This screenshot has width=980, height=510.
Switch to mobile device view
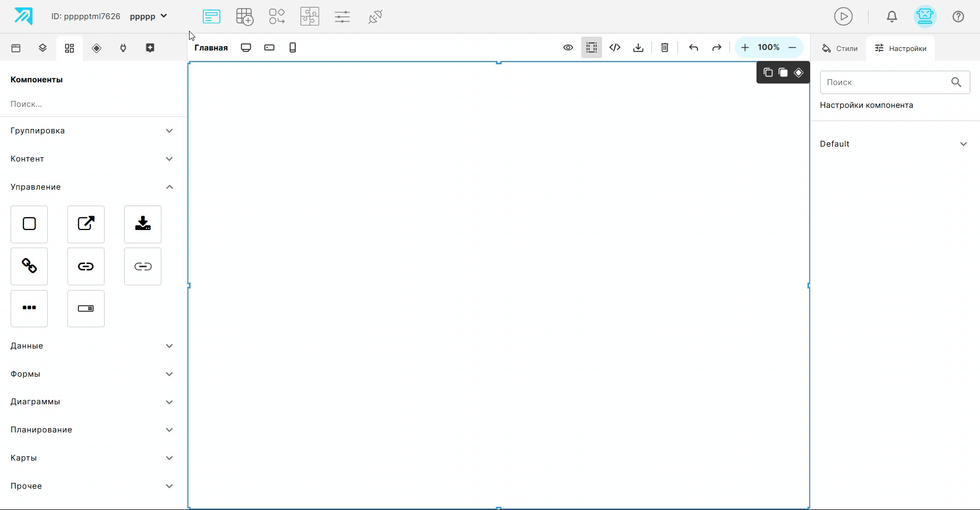pos(293,48)
